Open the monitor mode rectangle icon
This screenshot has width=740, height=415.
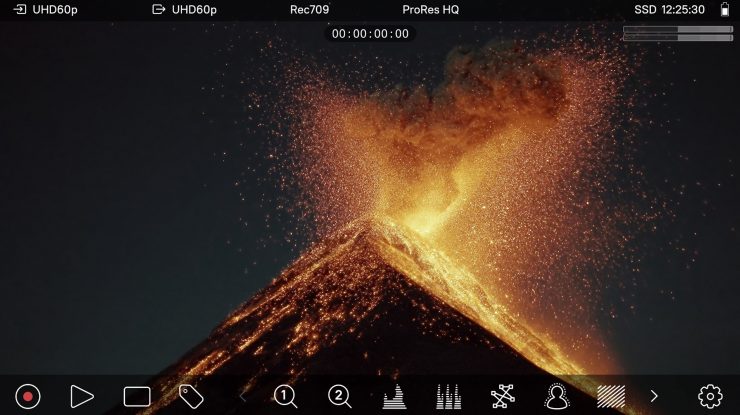pos(137,396)
